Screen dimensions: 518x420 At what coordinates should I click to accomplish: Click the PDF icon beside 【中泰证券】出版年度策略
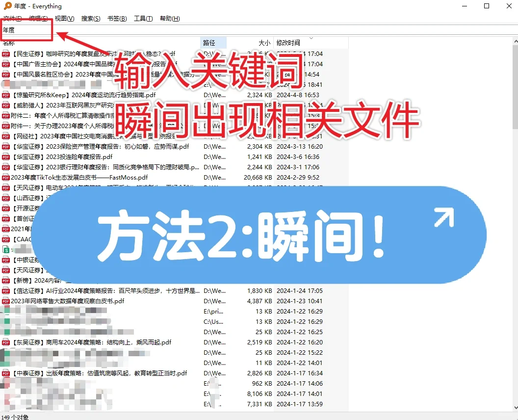click(x=6, y=373)
